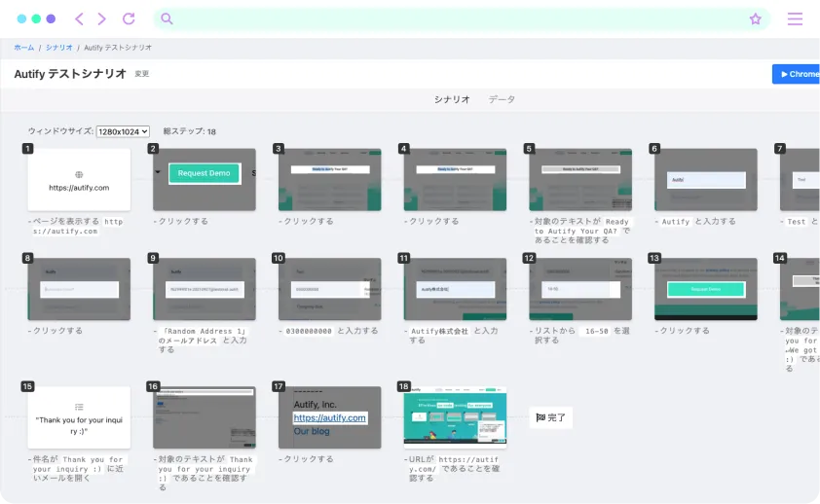Open step 14 thumbnail
This screenshot has width=820, height=504.
tap(801, 289)
